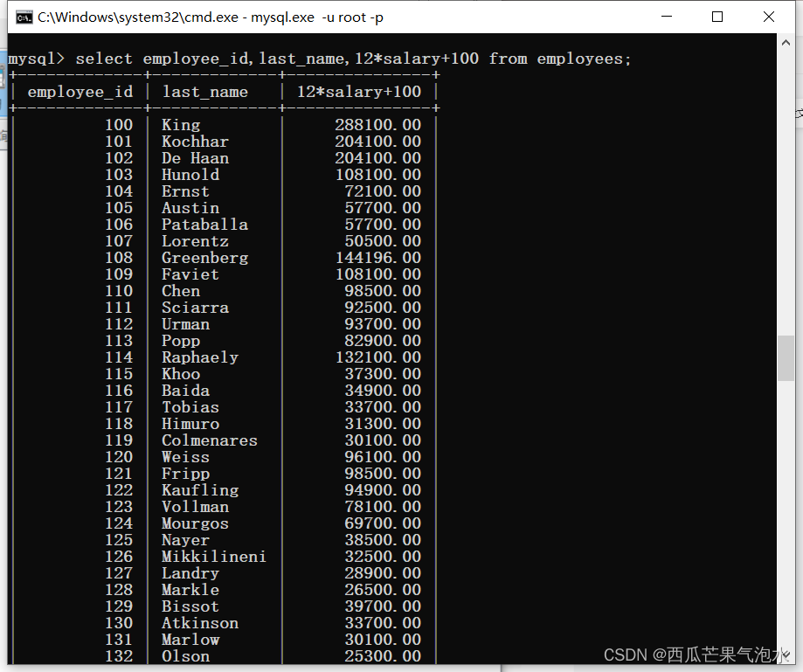Click last name De Haan
This screenshot has width=803, height=672.
point(195,158)
